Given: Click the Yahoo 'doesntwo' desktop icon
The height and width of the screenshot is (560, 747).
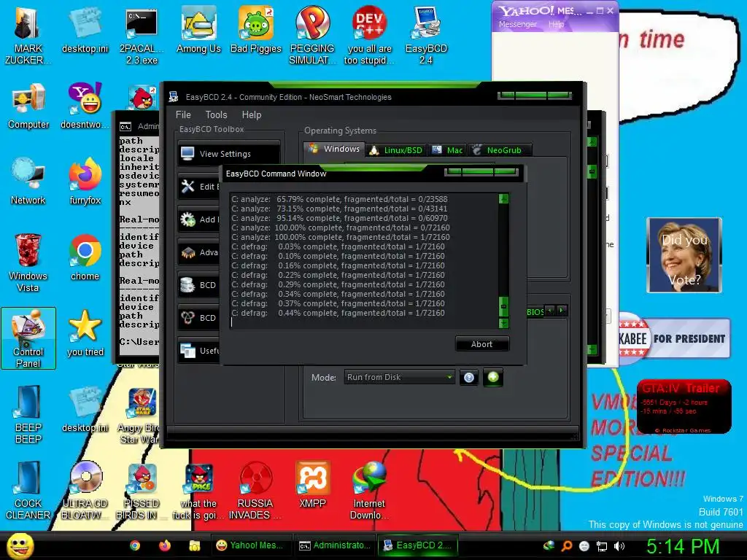Looking at the screenshot, I should 85,106.
